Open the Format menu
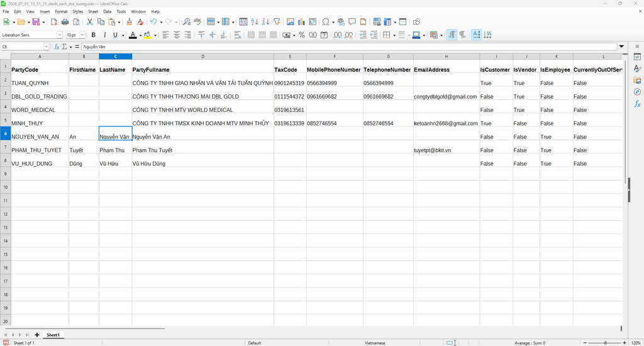This screenshot has width=644, height=346. coord(61,11)
